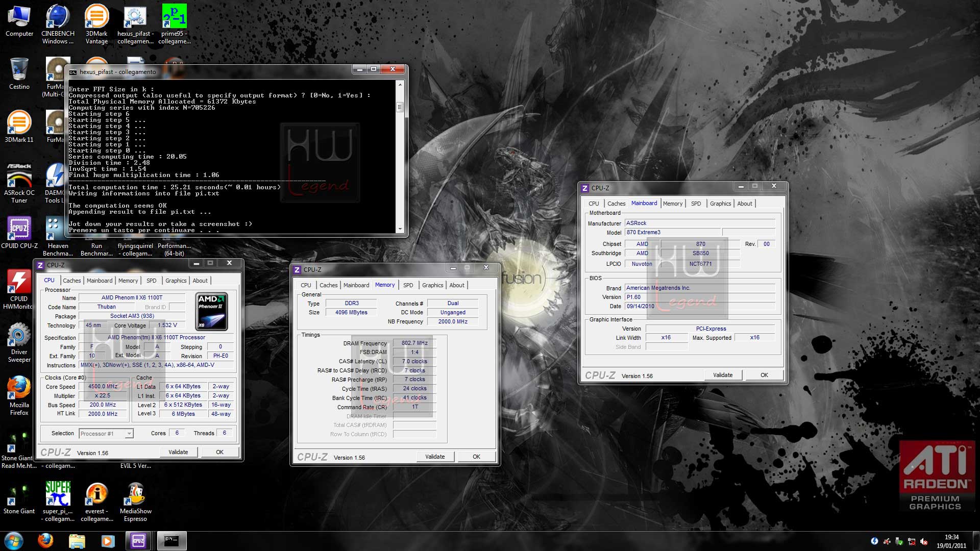Click Validate in Mainboard CPU-Z window
The width and height of the screenshot is (980, 551).
[723, 375]
